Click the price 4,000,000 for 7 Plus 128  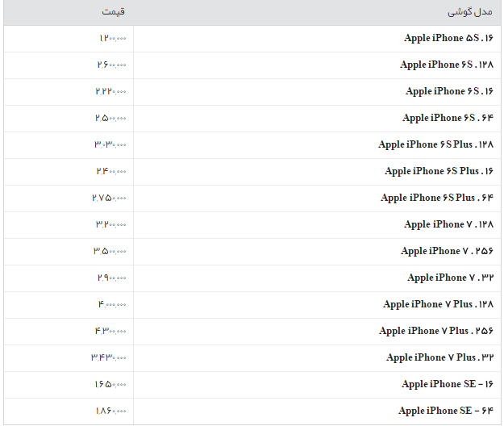(x=112, y=305)
